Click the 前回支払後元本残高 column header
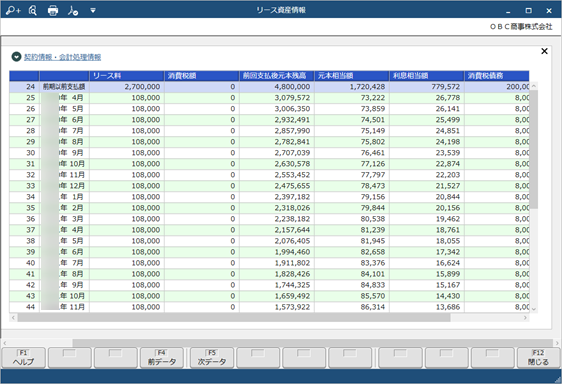This screenshot has width=562, height=384. (277, 76)
